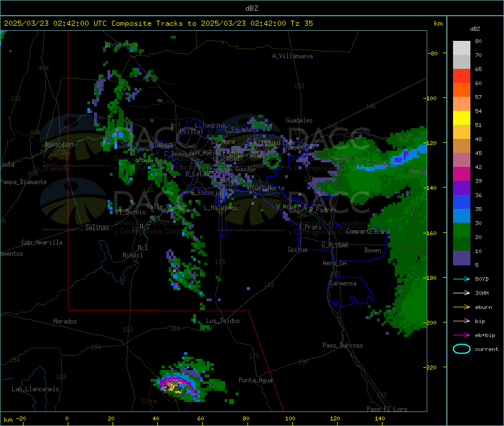This screenshot has height=426, width=504.
Task: Click the 'A_Villanueva' map label
Action: (x=292, y=56)
